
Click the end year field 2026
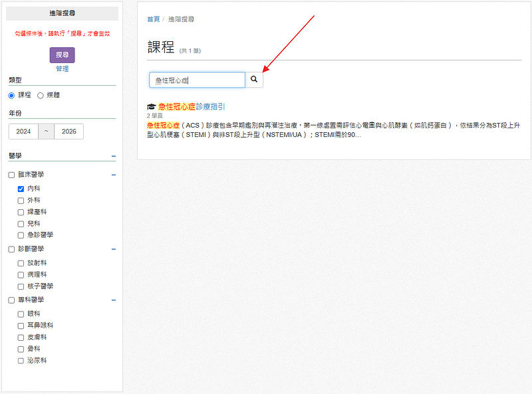point(69,132)
